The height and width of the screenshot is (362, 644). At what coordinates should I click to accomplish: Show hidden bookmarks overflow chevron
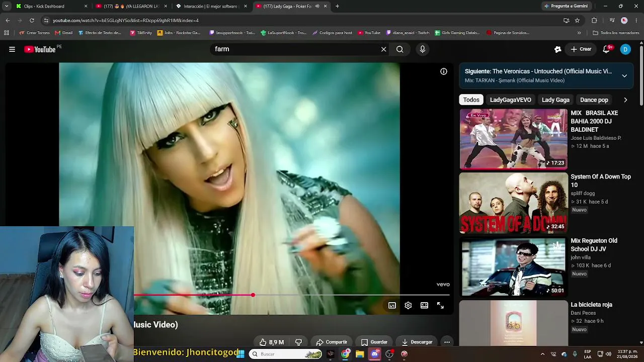pyautogui.click(x=579, y=33)
